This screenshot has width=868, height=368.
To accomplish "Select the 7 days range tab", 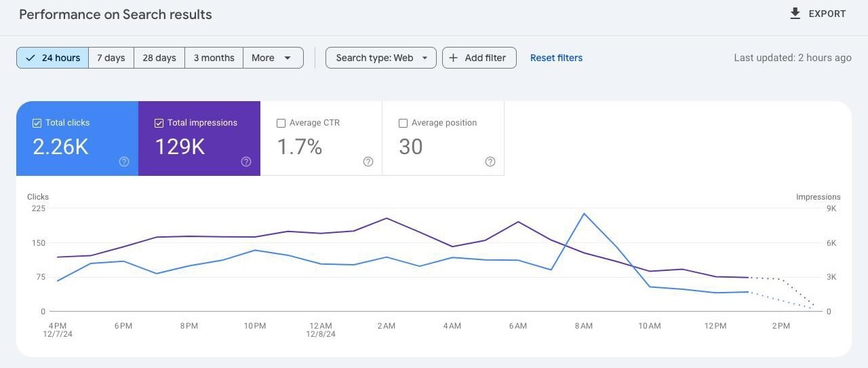I will (x=111, y=58).
